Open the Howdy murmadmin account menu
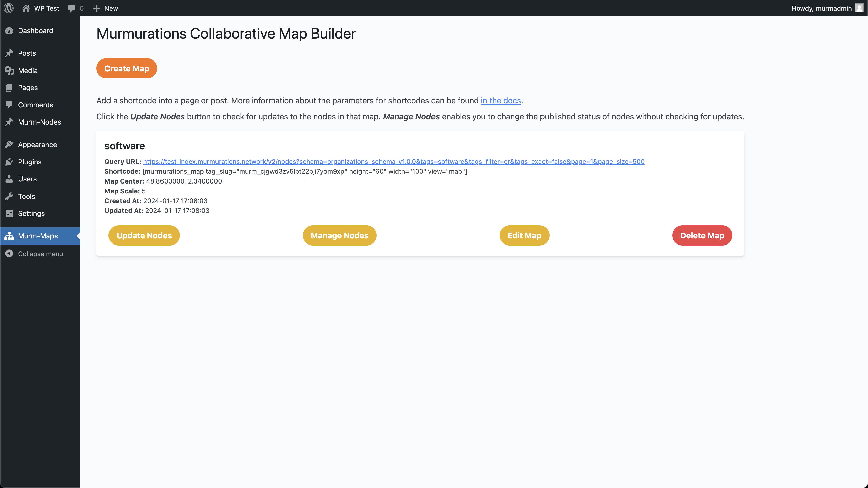 coord(821,8)
